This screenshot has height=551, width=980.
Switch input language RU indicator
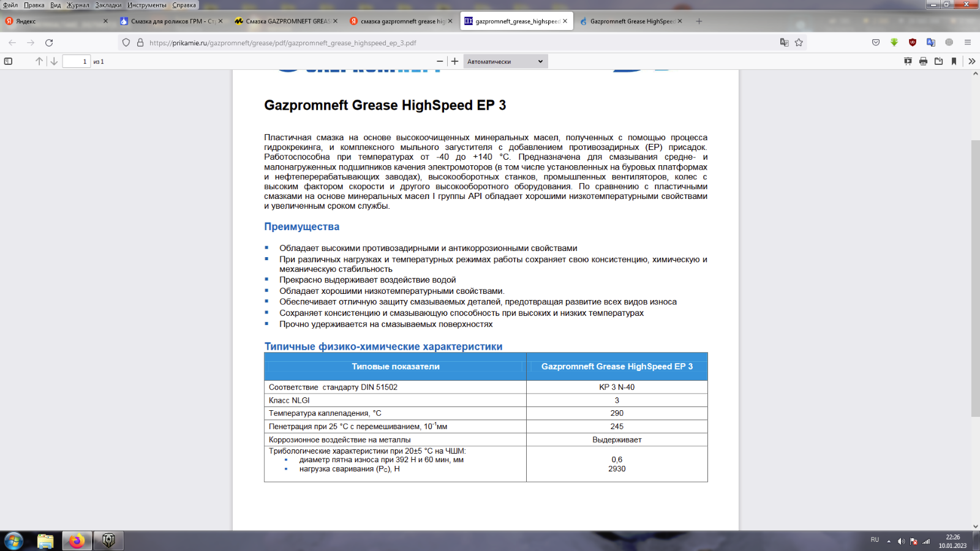[875, 540]
